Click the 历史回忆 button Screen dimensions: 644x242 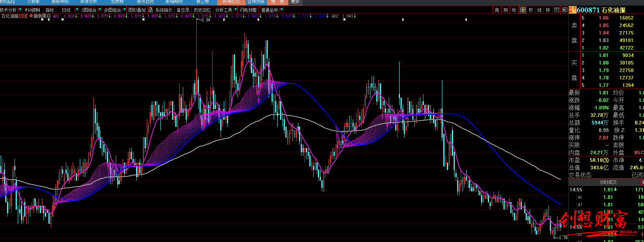tap(202, 10)
